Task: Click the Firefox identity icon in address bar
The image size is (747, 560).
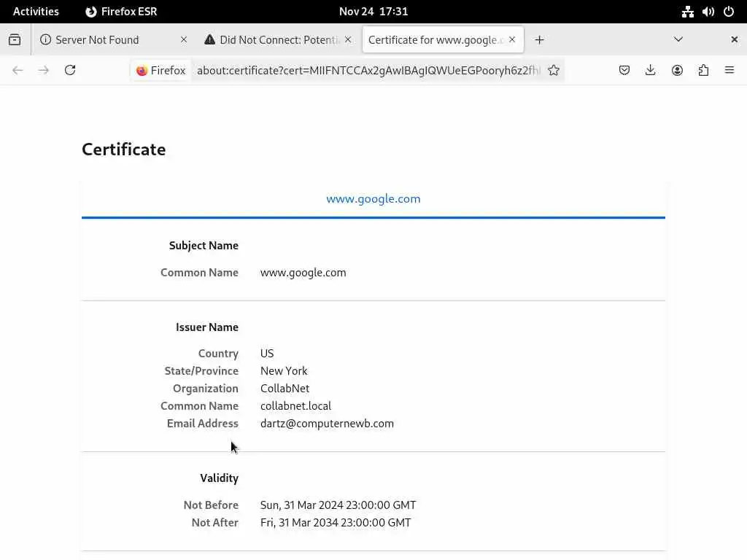Action: tap(160, 71)
